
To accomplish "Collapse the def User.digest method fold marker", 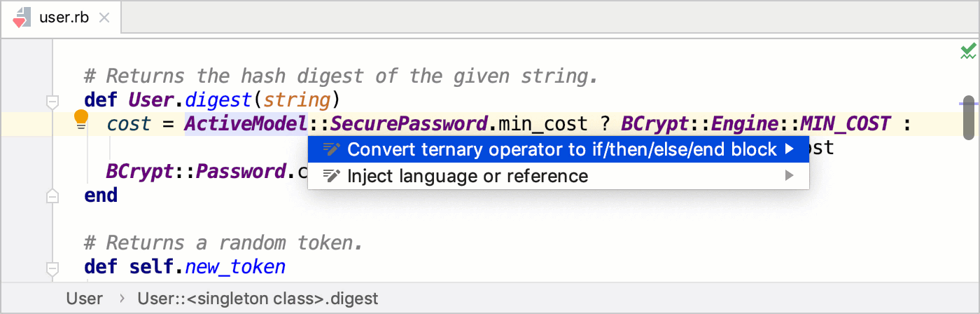I will (x=52, y=102).
